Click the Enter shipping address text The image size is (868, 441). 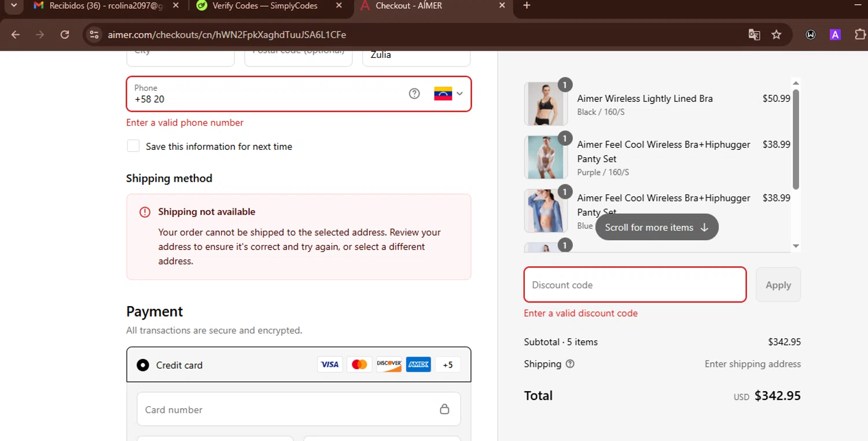click(752, 364)
